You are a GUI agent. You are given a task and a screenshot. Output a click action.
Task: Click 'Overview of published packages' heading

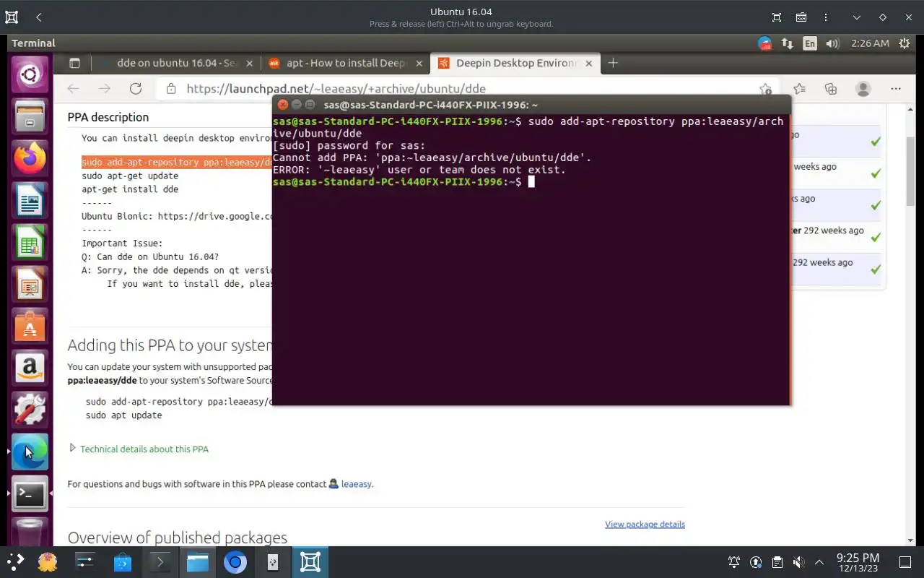pos(178,538)
